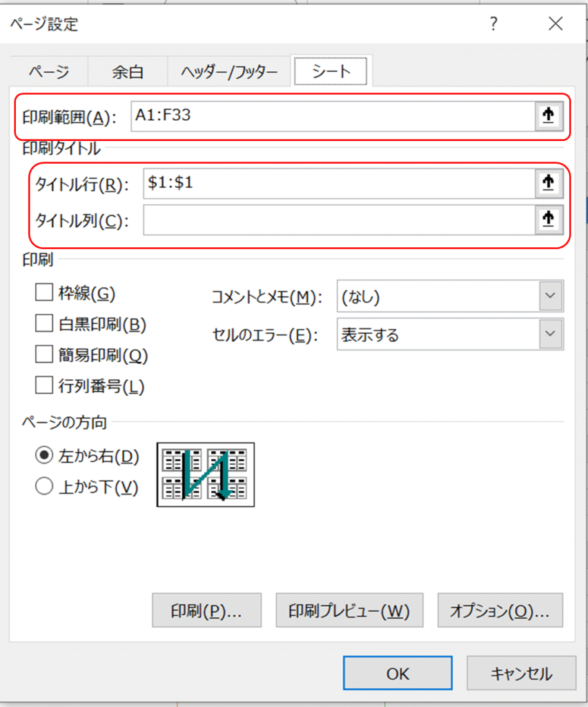Click the page order preview image

click(206, 475)
